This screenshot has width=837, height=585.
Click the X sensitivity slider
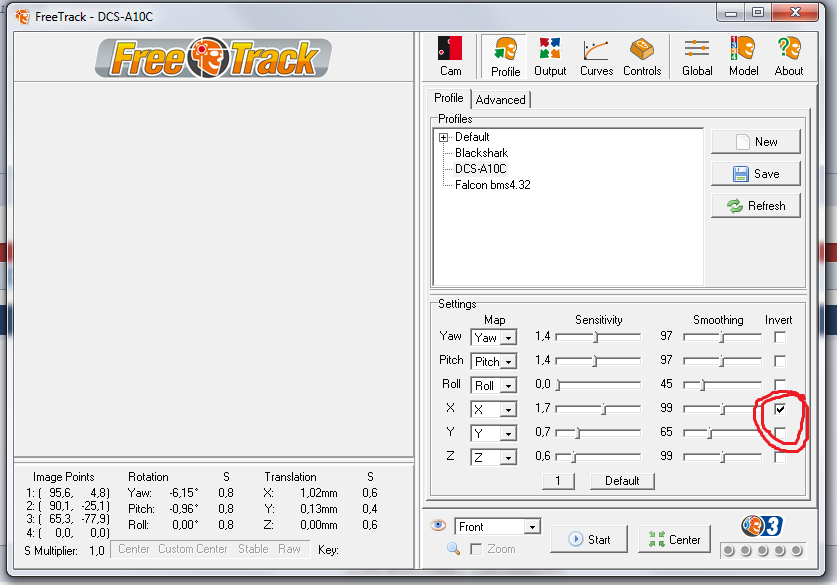tap(598, 409)
